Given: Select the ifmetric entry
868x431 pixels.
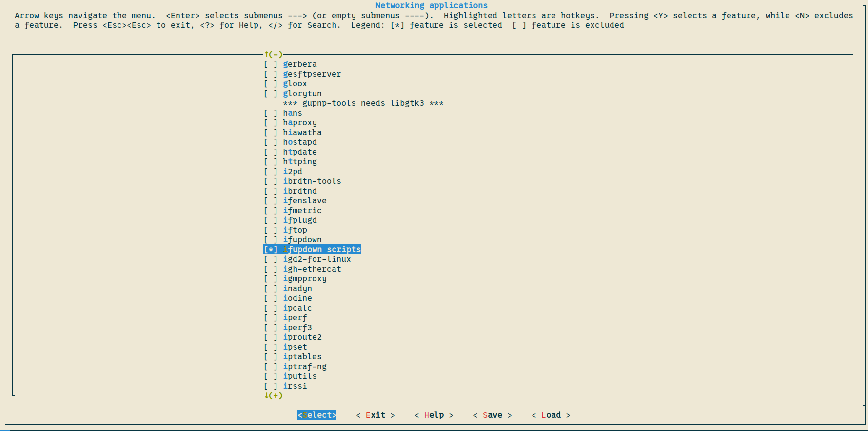Looking at the screenshot, I should click(302, 211).
